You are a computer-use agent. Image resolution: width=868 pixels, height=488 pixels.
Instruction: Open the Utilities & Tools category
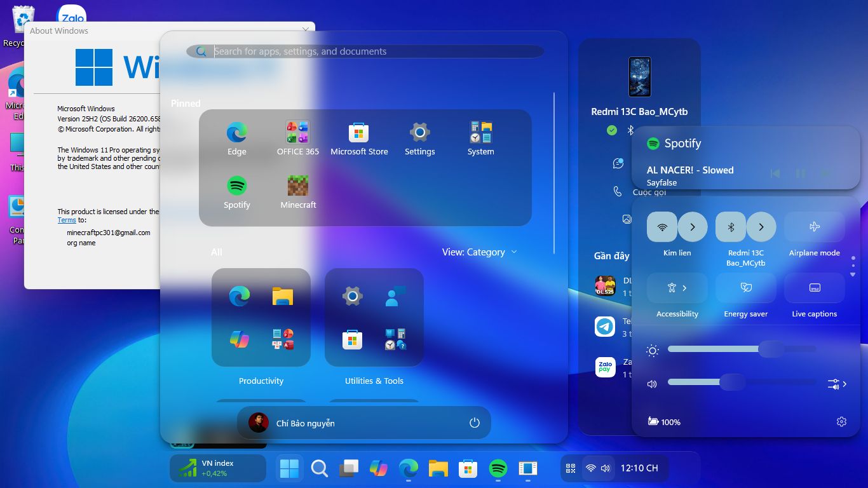point(374,317)
